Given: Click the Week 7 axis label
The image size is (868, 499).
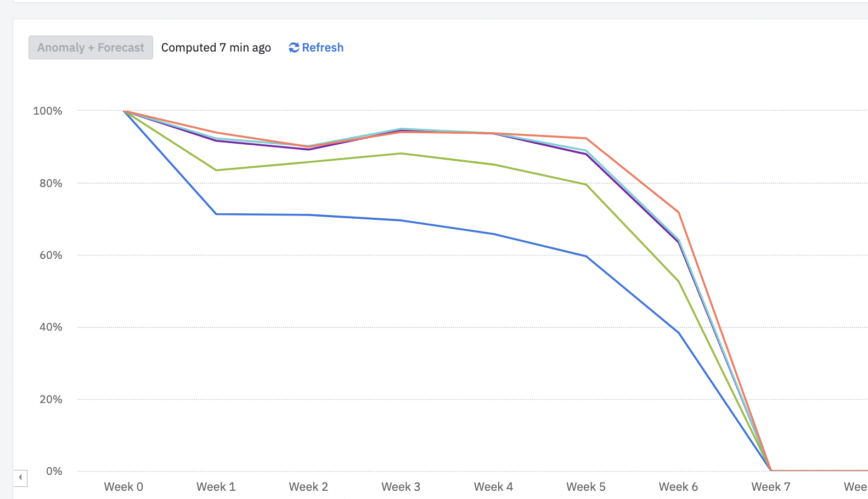Looking at the screenshot, I should [771, 487].
